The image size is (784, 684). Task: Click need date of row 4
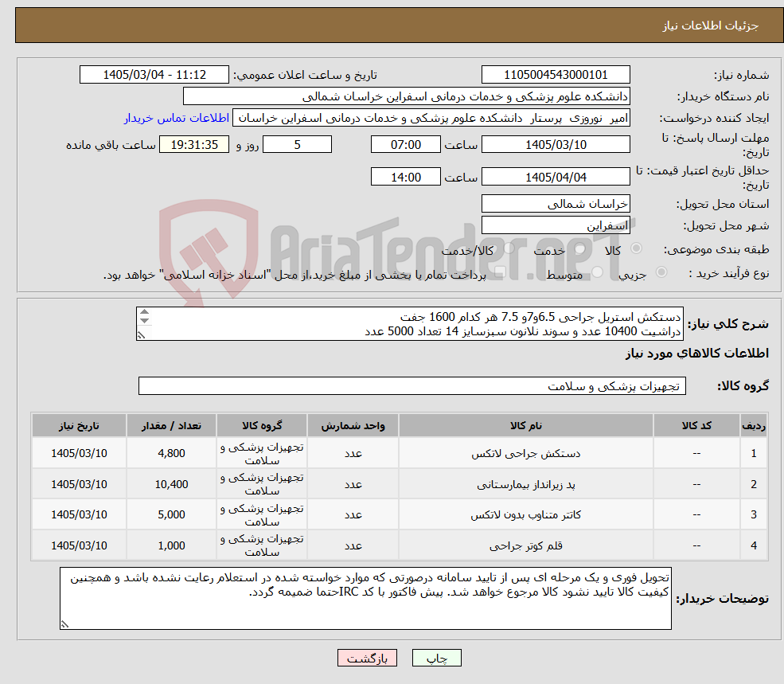tap(79, 545)
